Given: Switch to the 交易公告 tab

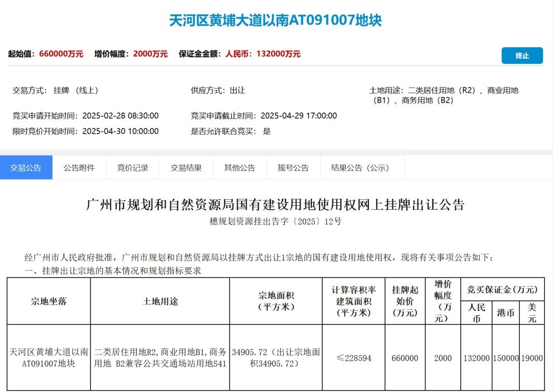Looking at the screenshot, I should click(x=26, y=168).
